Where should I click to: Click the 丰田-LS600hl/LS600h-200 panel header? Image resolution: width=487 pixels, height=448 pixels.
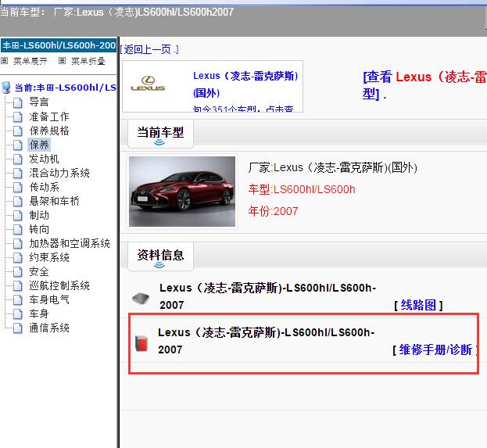tap(59, 45)
